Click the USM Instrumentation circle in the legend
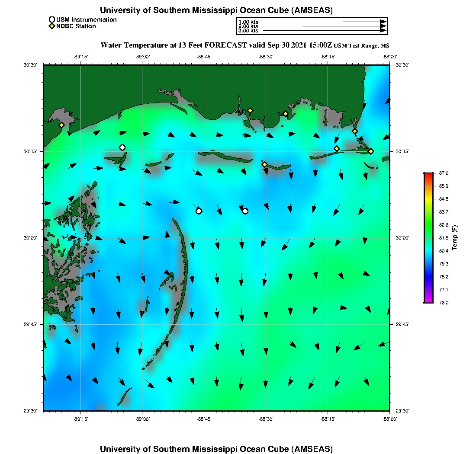The width and height of the screenshot is (476, 454). (x=52, y=19)
